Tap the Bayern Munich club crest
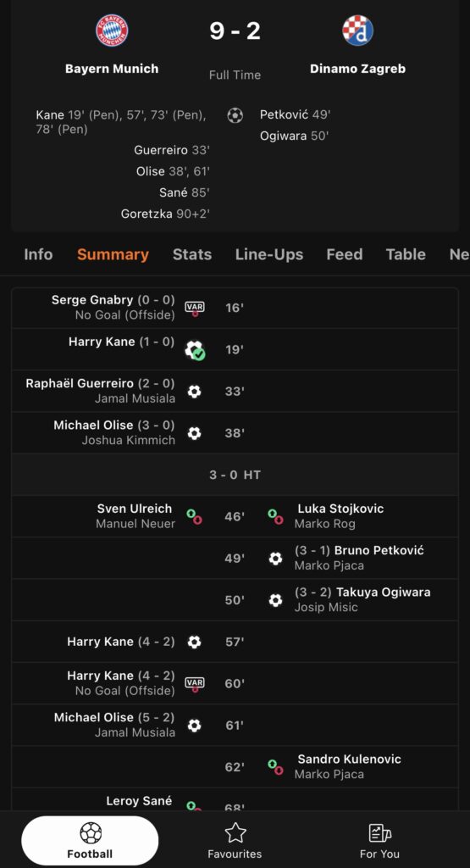Viewport: 470px width, 868px height. click(112, 31)
